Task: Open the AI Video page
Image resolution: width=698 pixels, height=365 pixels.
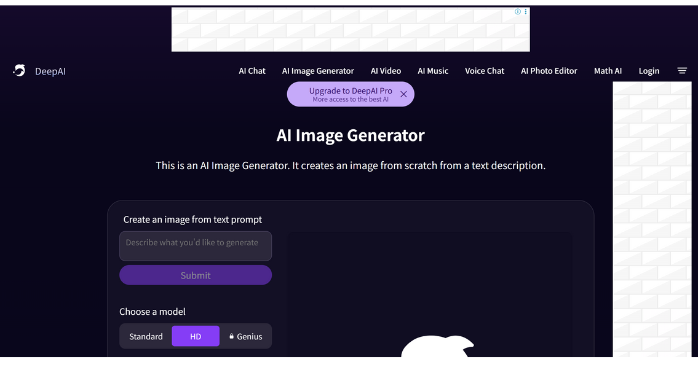Action: 386,71
